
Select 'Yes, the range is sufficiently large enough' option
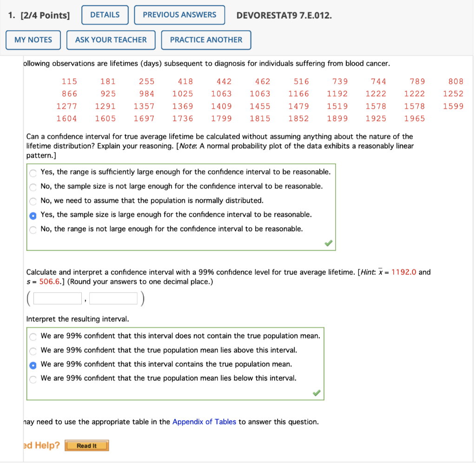pos(33,173)
